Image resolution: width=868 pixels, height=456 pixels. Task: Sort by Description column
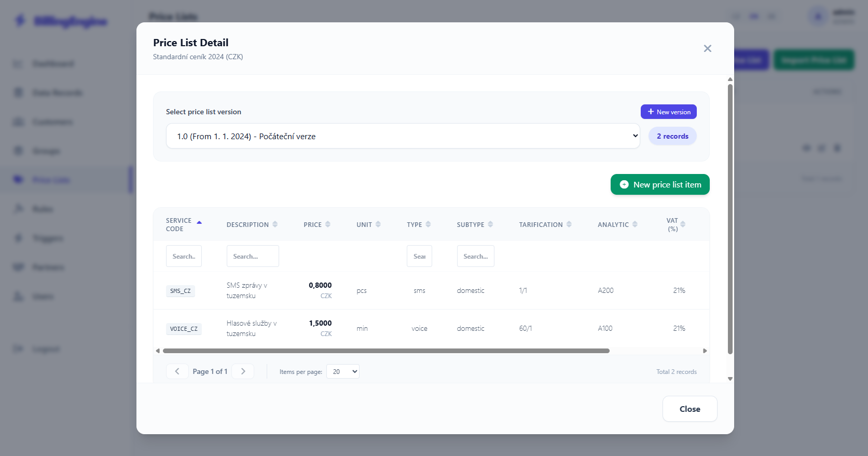(x=252, y=224)
